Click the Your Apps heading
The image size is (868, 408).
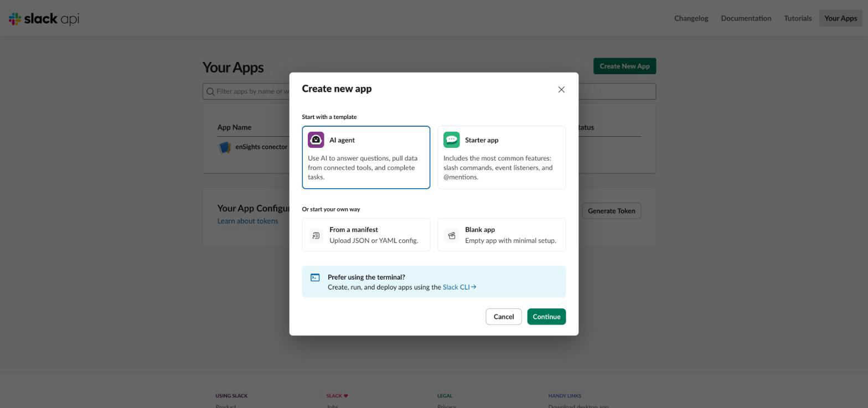(233, 68)
